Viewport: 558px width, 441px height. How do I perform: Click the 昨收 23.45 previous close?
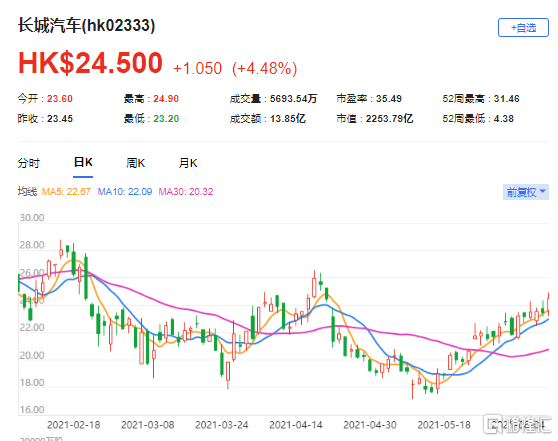[45, 119]
